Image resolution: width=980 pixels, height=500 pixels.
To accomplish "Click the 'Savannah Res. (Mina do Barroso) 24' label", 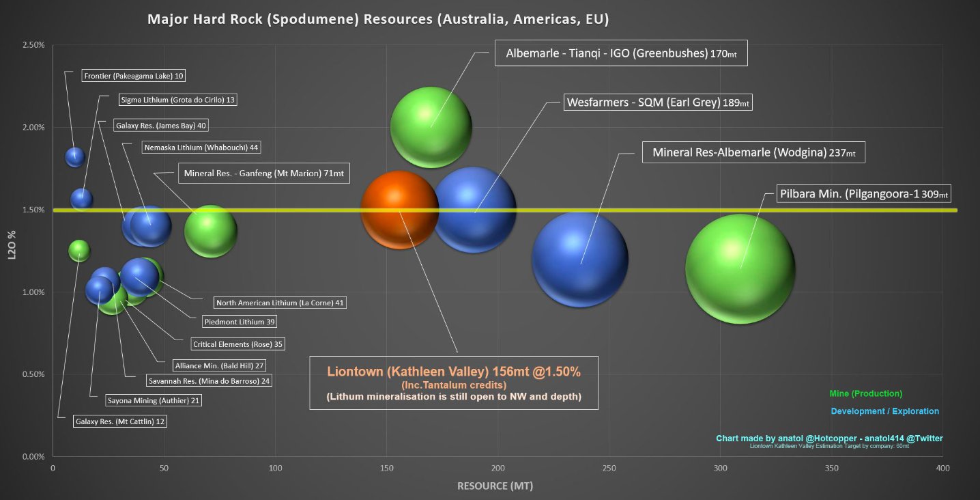I will [208, 380].
